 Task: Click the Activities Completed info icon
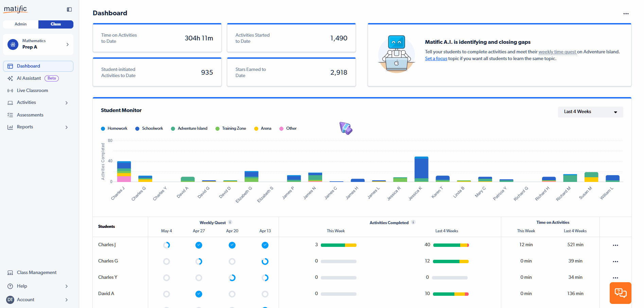(413, 222)
